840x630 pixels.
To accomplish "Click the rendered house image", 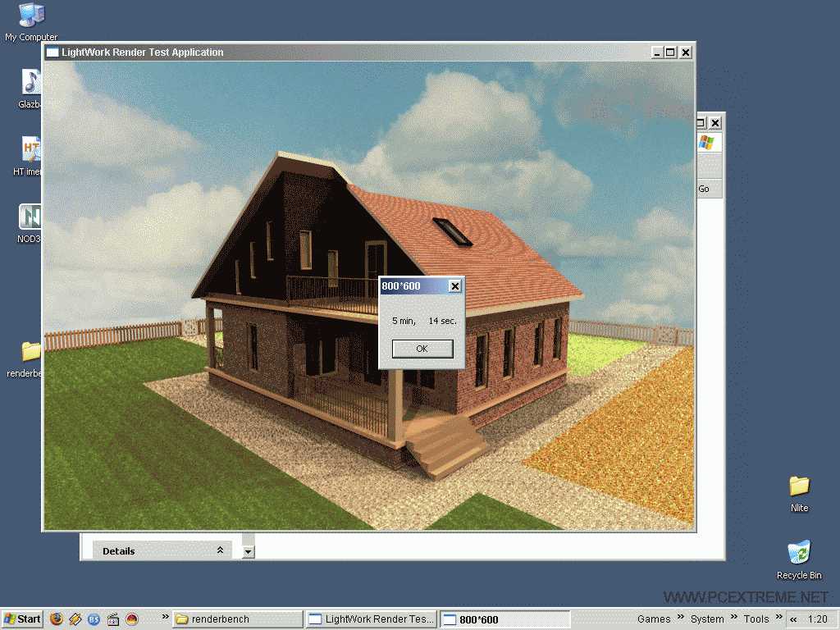I will (x=369, y=295).
